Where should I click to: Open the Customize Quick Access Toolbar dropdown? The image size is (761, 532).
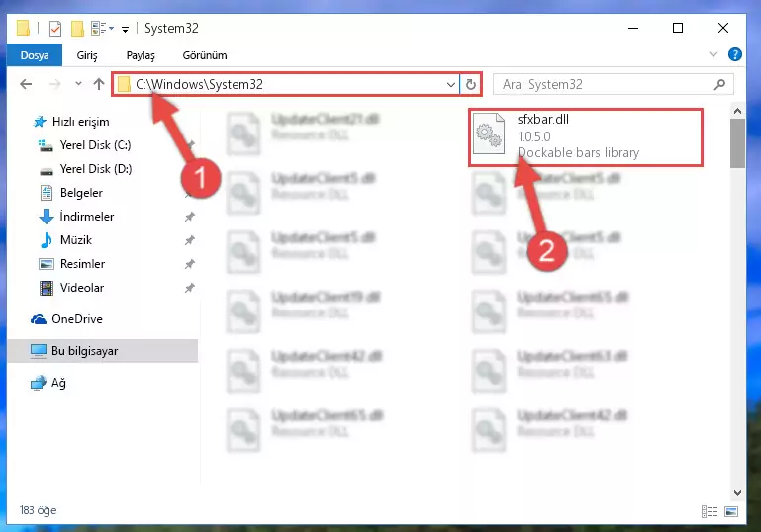pos(125,29)
